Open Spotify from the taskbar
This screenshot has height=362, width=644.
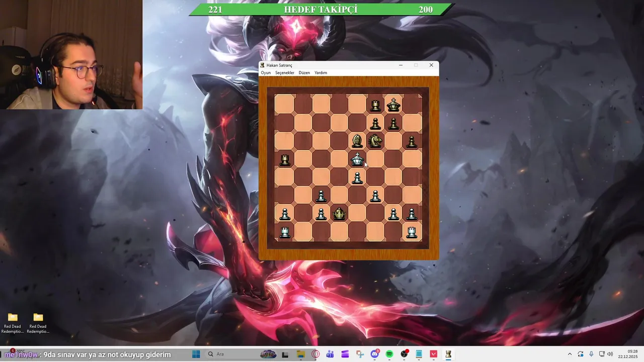tap(389, 354)
